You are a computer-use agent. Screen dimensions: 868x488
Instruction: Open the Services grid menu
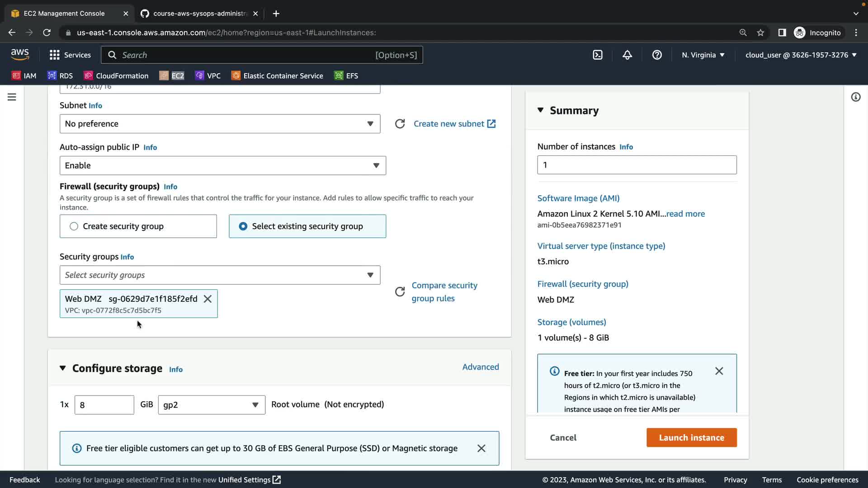pos(70,55)
